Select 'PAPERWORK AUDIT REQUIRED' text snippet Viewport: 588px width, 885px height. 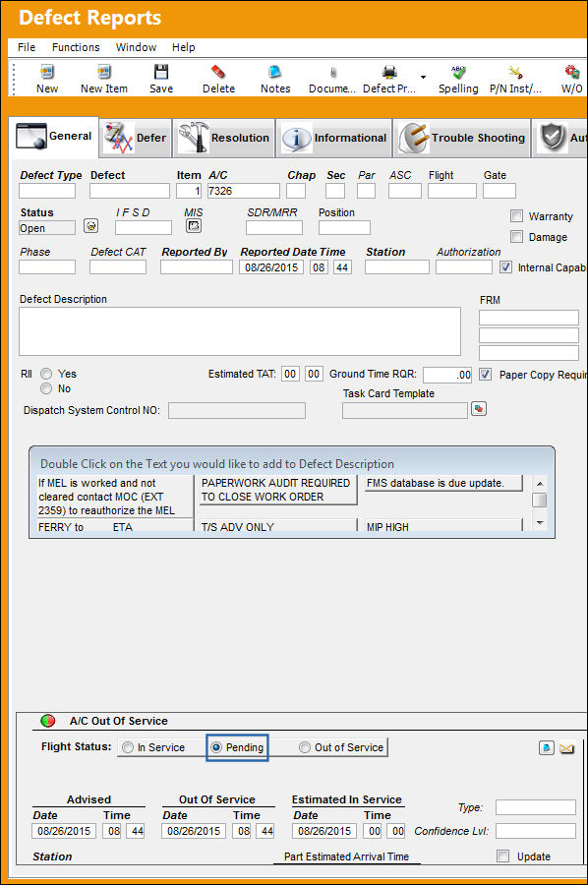pyautogui.click(x=276, y=490)
